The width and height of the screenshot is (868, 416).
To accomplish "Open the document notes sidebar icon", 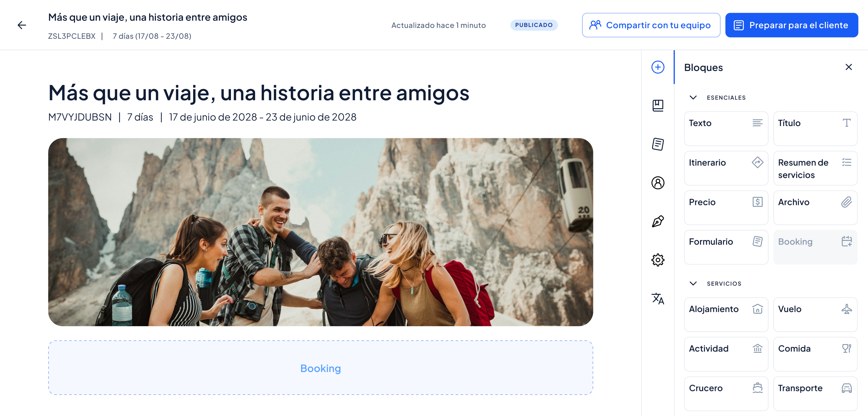I will 658,144.
